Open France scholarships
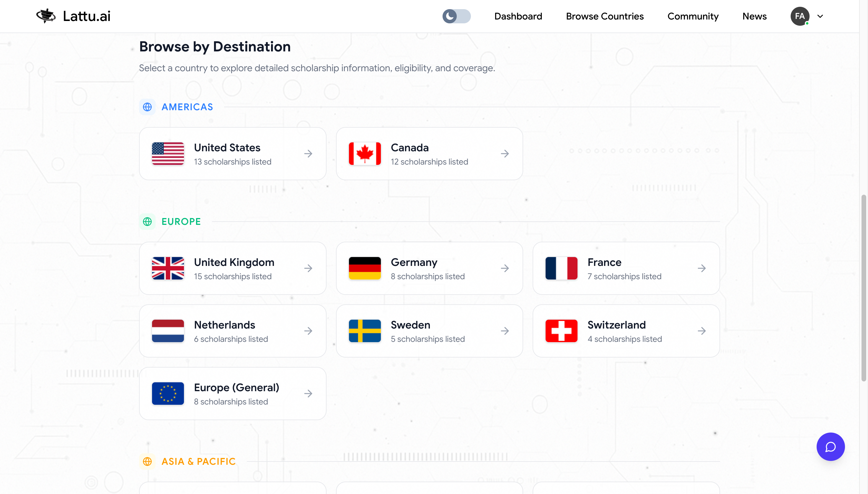Screen dimensions: 868x494 [x=626, y=268]
